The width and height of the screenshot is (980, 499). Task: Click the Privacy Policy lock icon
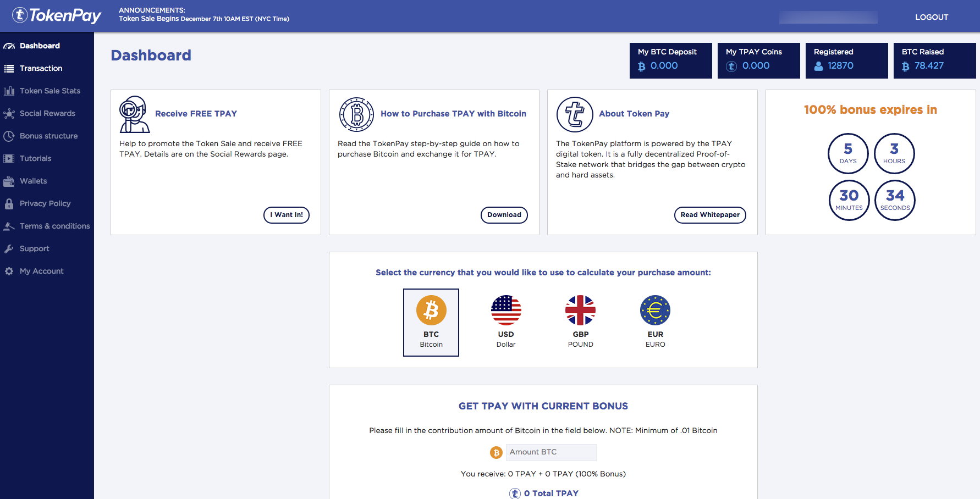point(9,204)
